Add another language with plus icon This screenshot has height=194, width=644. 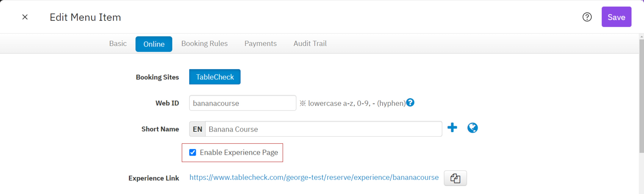click(452, 127)
